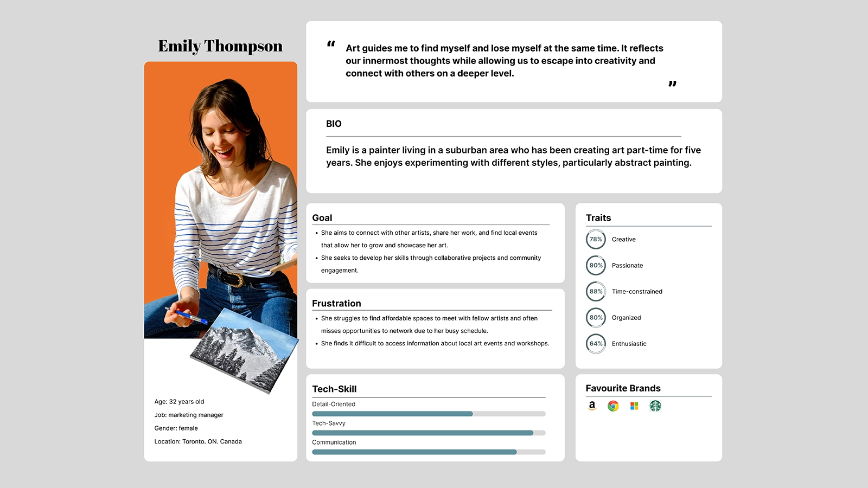This screenshot has width=868, height=488.
Task: Click the Favourite Brands heading
Action: point(623,388)
